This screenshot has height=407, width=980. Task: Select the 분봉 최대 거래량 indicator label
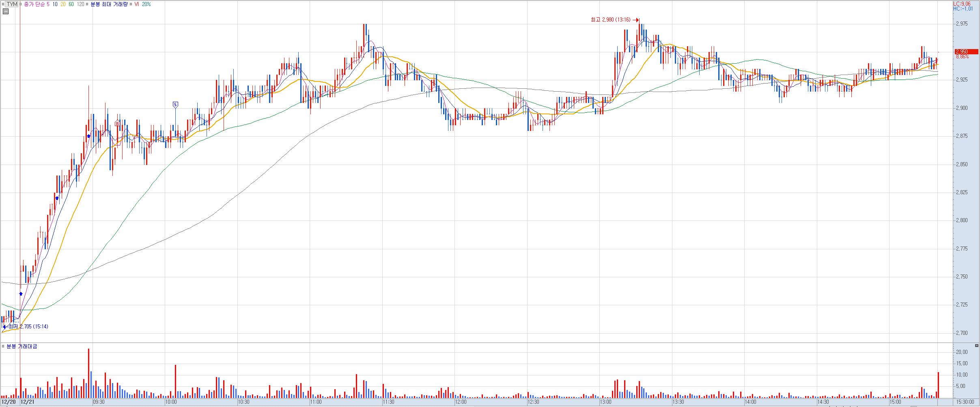pyautogui.click(x=109, y=4)
